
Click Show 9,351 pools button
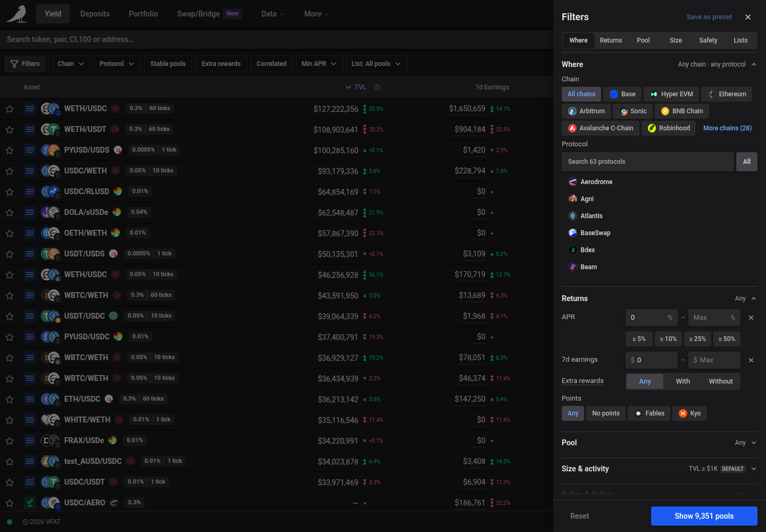[704, 516]
